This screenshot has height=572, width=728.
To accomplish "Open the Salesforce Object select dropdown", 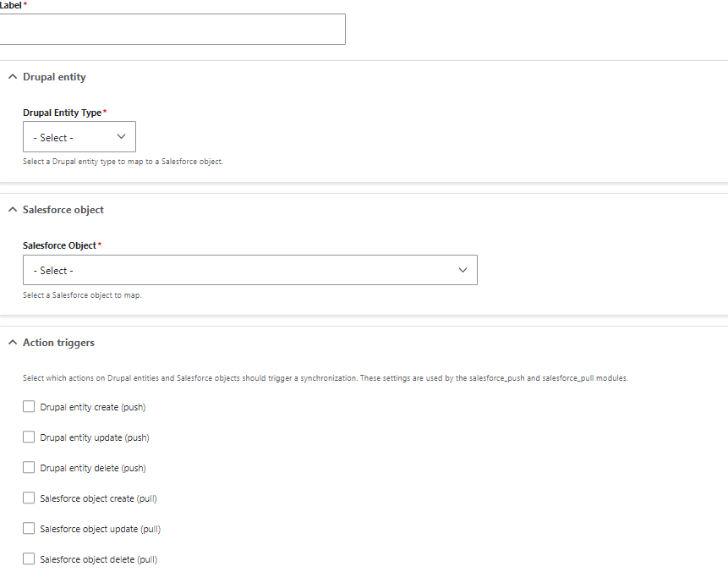I will tap(249, 270).
